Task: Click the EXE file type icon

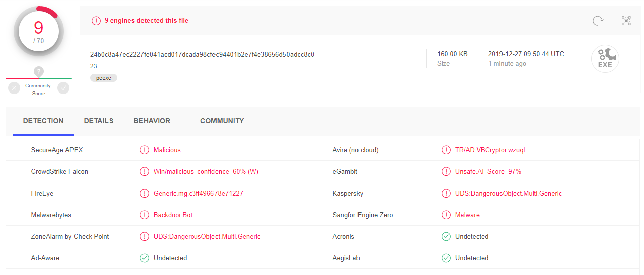Action: [605, 59]
